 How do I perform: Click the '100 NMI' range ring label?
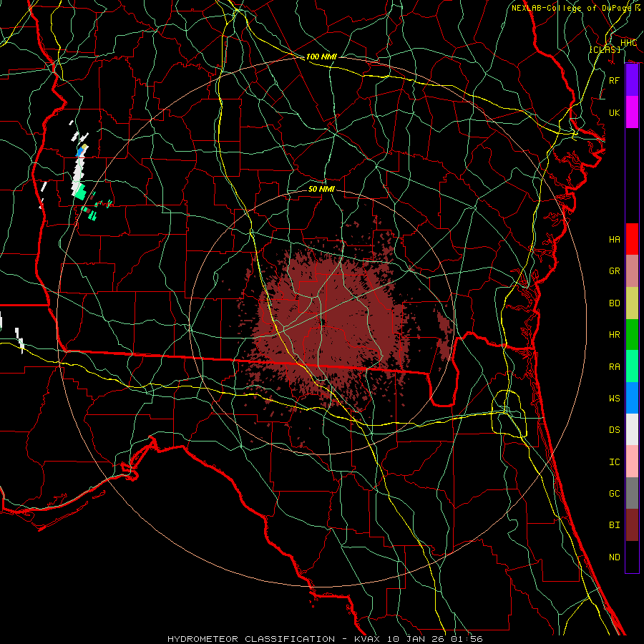click(321, 57)
